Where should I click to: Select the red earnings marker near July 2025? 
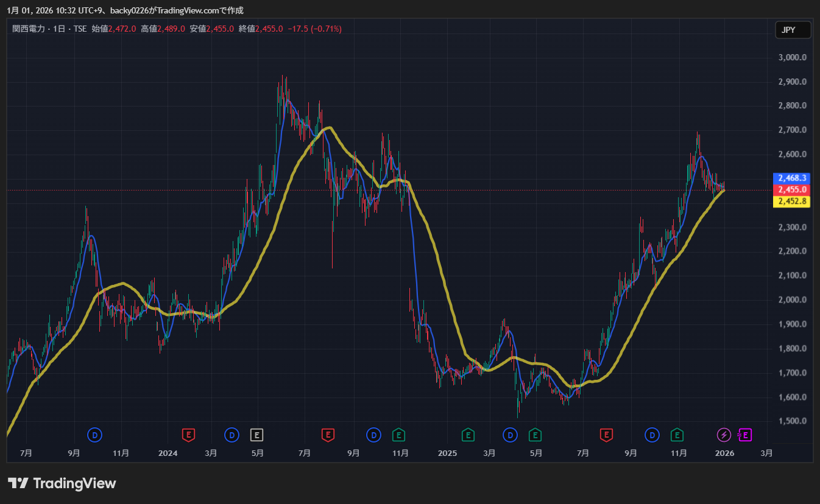coord(606,435)
